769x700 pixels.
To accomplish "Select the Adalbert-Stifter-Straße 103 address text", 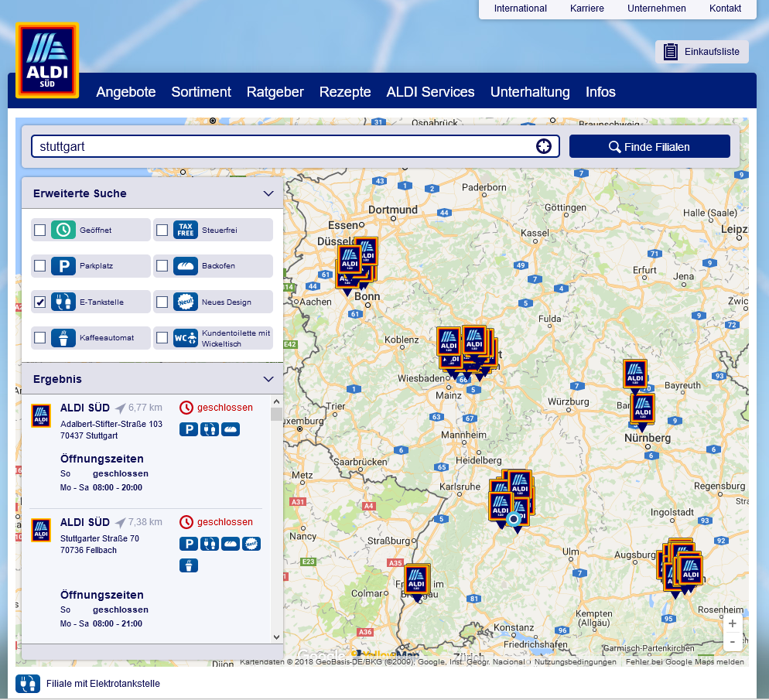I will click(111, 424).
